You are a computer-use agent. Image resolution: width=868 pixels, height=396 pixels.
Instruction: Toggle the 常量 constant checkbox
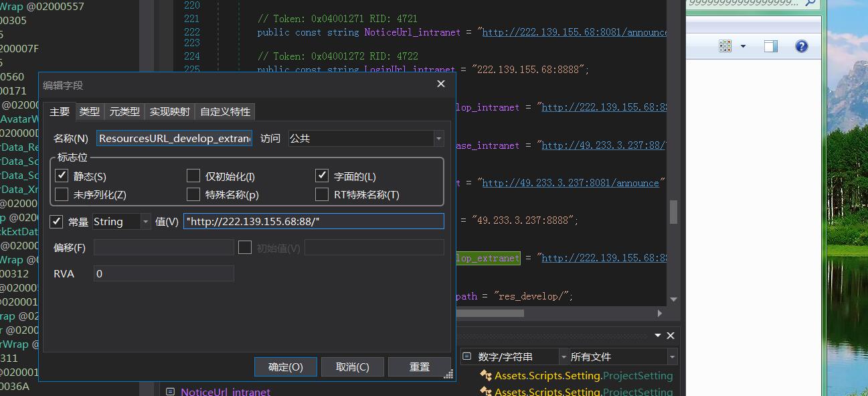pos(57,222)
